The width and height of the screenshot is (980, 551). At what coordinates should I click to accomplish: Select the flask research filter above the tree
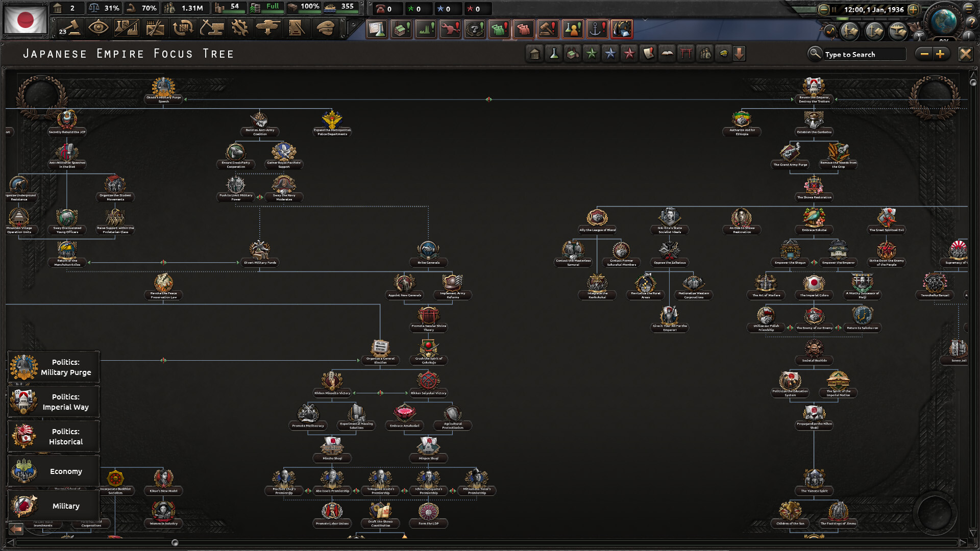554,53
